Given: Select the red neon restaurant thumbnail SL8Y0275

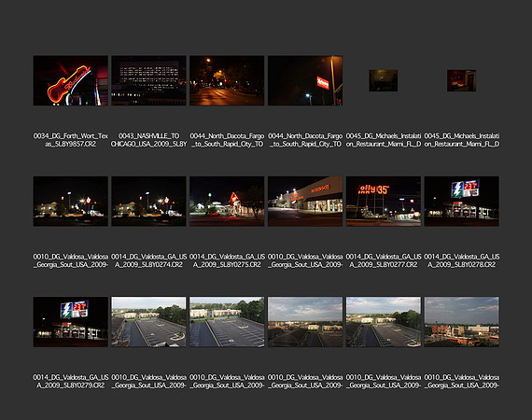Looking at the screenshot, I should point(227,202).
